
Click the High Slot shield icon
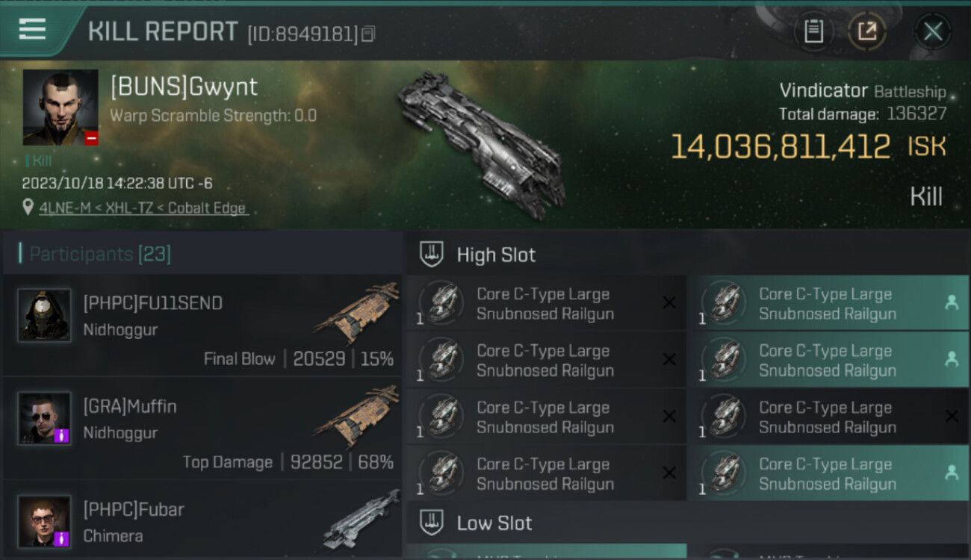click(432, 255)
